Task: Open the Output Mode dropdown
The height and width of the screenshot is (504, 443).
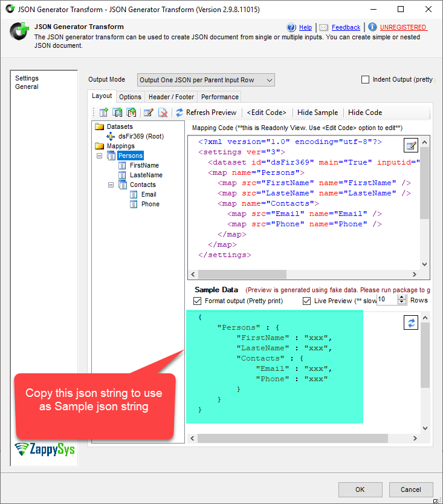Action: [x=205, y=80]
